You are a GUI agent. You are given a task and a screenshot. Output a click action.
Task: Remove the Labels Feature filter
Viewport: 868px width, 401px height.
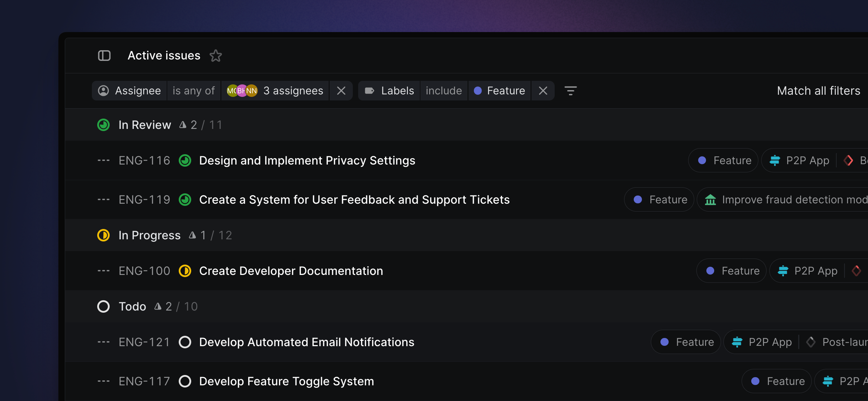pos(543,91)
